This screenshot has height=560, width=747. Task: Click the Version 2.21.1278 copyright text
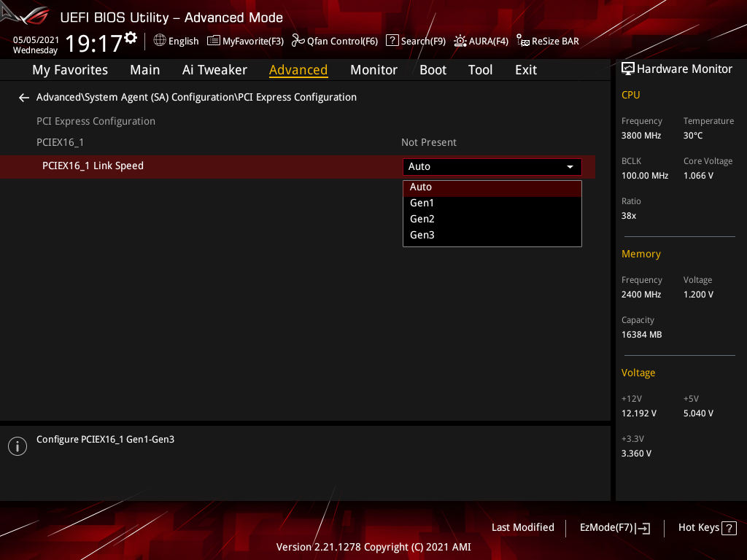click(x=373, y=547)
